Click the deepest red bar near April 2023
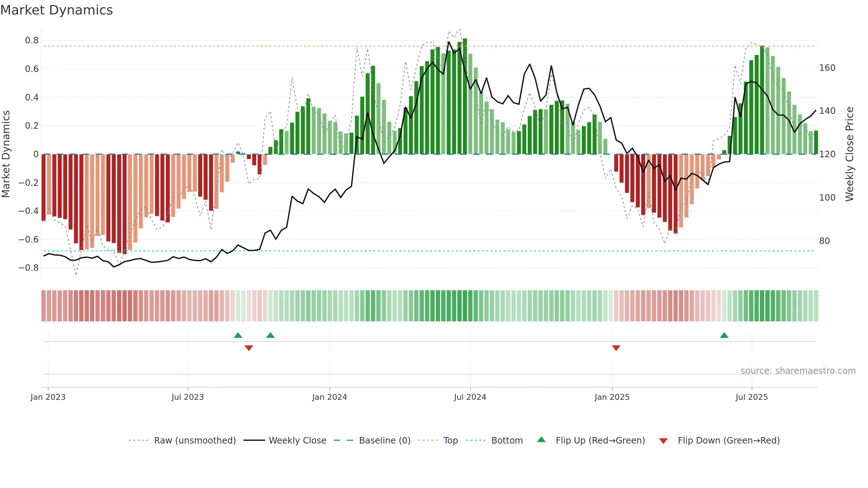Viewport: 868px width, 488px height. coord(125,204)
